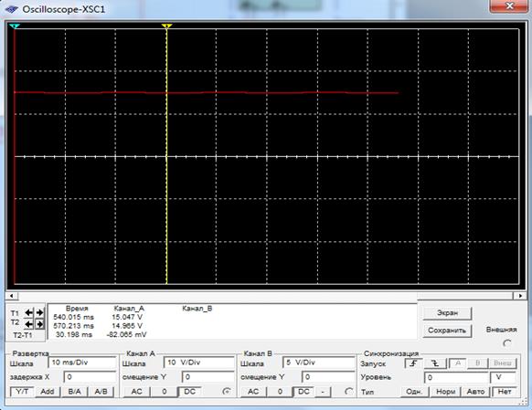Click the cyan T1 cursor marker

pos(15,26)
